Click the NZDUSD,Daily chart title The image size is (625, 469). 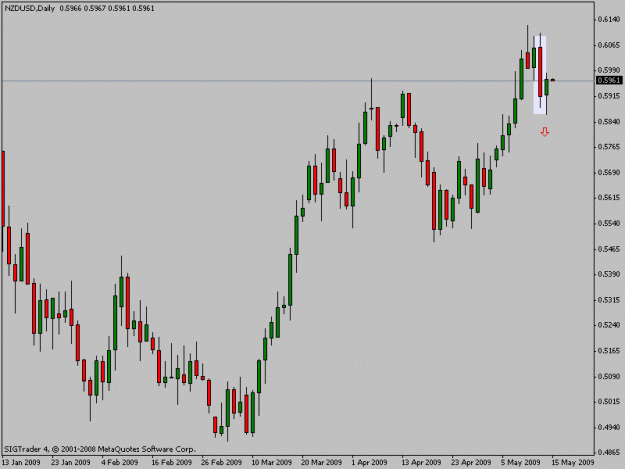coord(29,8)
